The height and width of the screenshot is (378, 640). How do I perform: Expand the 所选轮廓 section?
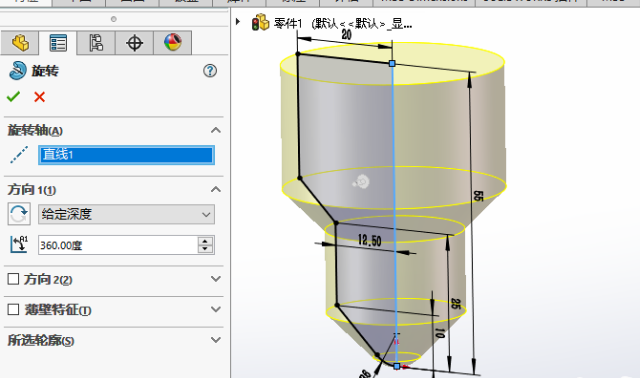[x=216, y=340]
